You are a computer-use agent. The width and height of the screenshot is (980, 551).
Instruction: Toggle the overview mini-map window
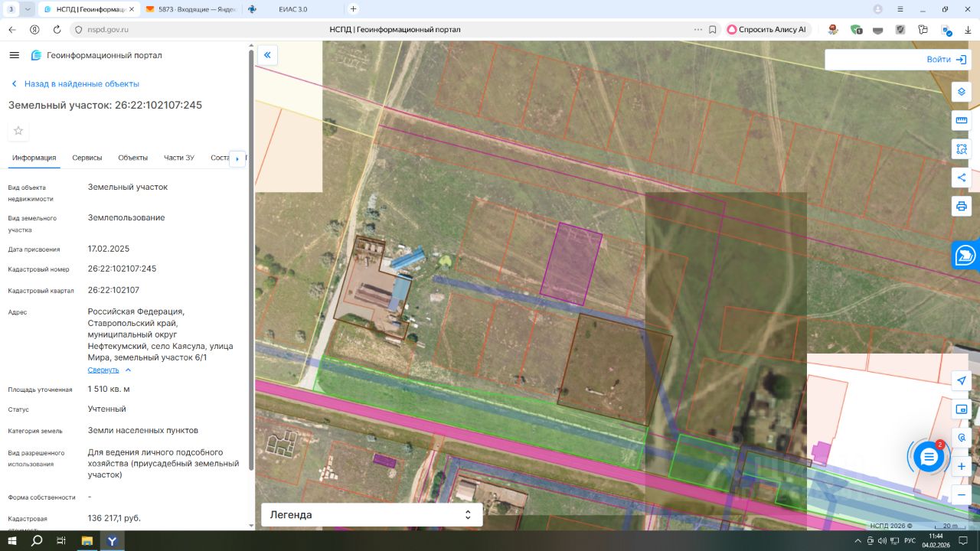click(x=962, y=409)
